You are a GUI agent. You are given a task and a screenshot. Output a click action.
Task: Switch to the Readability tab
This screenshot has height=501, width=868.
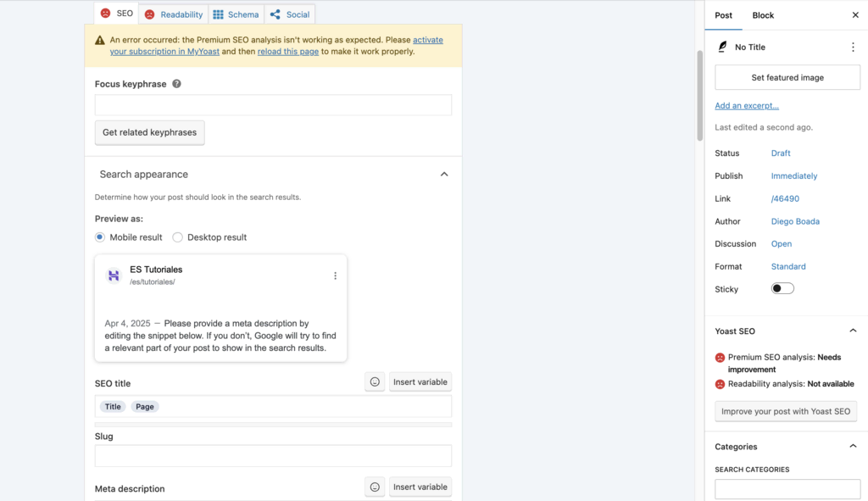pos(174,14)
